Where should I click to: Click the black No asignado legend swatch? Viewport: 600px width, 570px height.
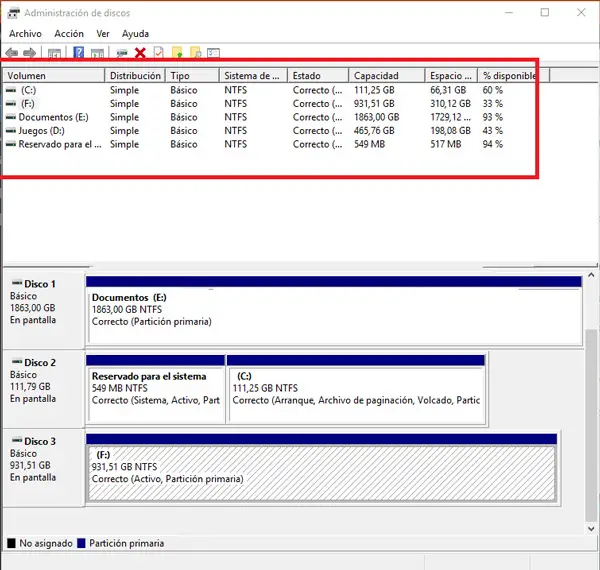click(11, 543)
